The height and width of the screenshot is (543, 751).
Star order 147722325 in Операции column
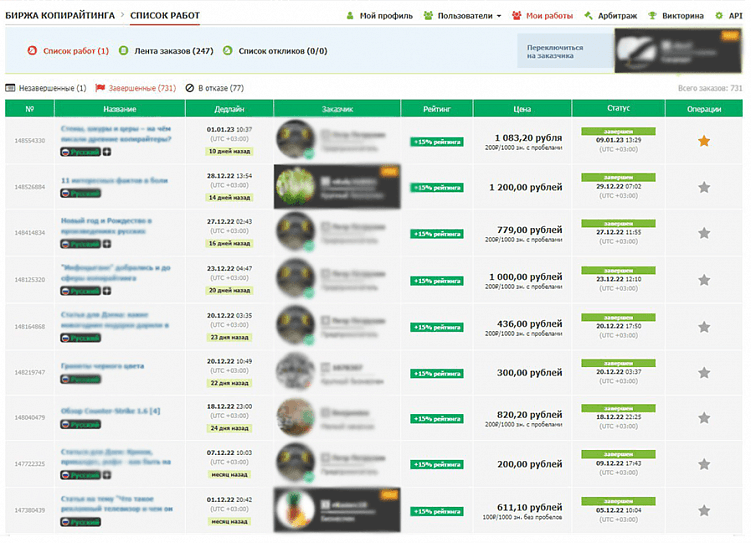click(704, 464)
